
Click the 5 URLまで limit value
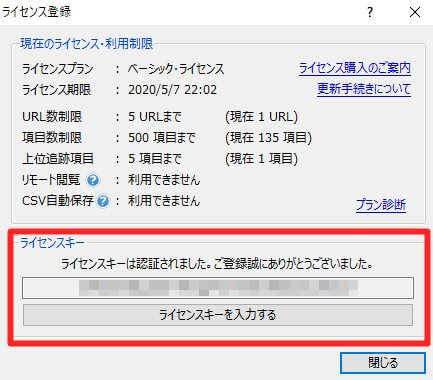(155, 117)
